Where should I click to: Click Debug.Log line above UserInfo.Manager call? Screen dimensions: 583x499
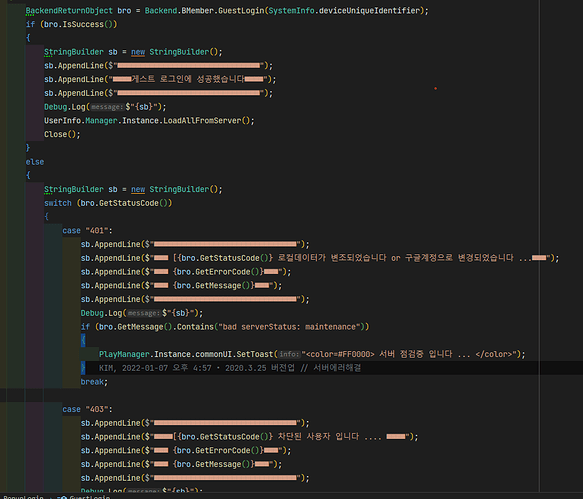coord(105,107)
